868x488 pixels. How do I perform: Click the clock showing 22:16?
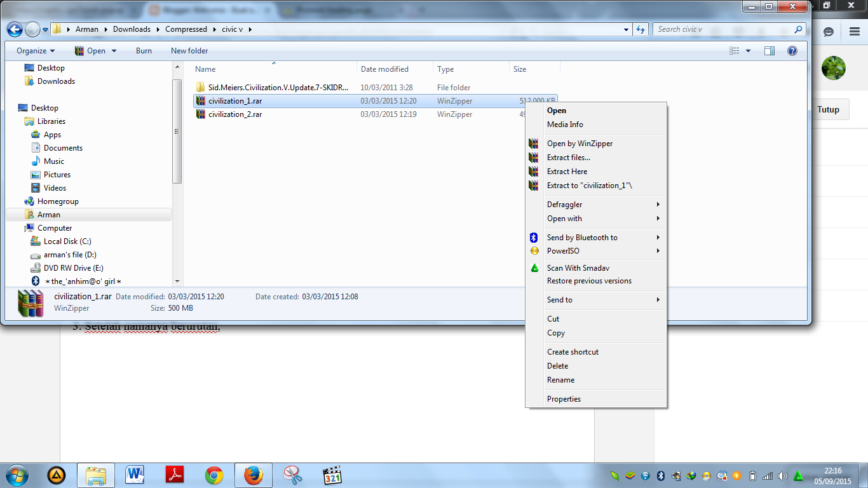click(x=832, y=471)
